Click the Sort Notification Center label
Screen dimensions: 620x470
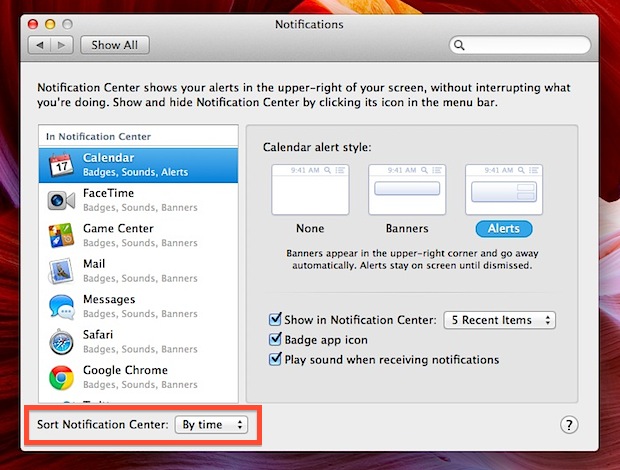tap(103, 425)
